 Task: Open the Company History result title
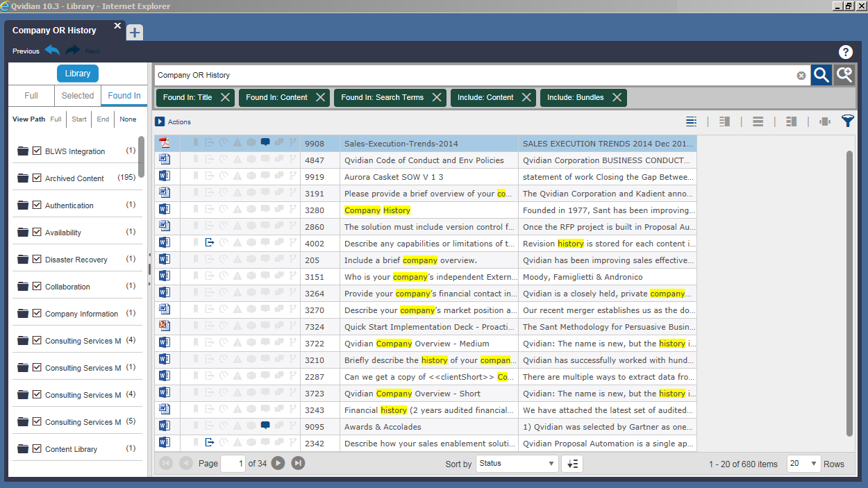377,210
